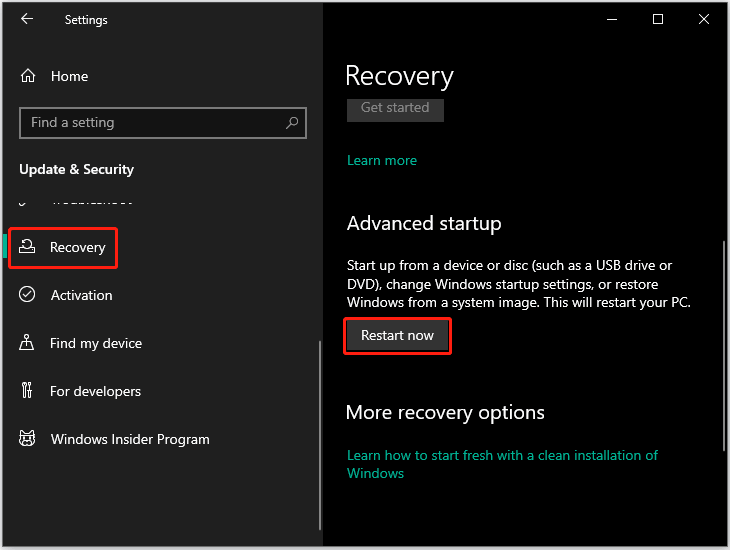Maximize the Settings window
This screenshot has height=550, width=730.
click(x=658, y=19)
